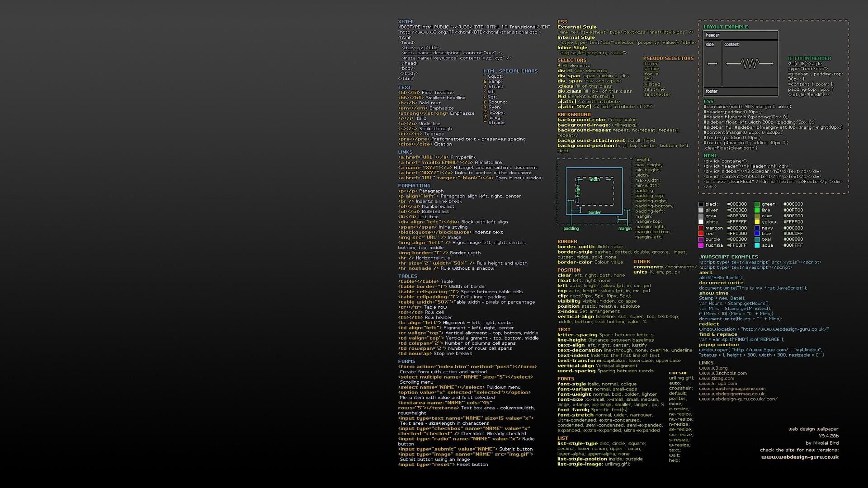Screen dimensions: 868x488
Task: Click the footer block in Layout Example
Action: coord(740,91)
